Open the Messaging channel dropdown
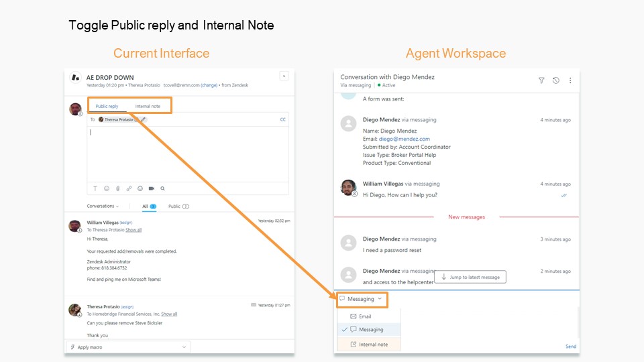The width and height of the screenshot is (644, 362). pyautogui.click(x=363, y=299)
